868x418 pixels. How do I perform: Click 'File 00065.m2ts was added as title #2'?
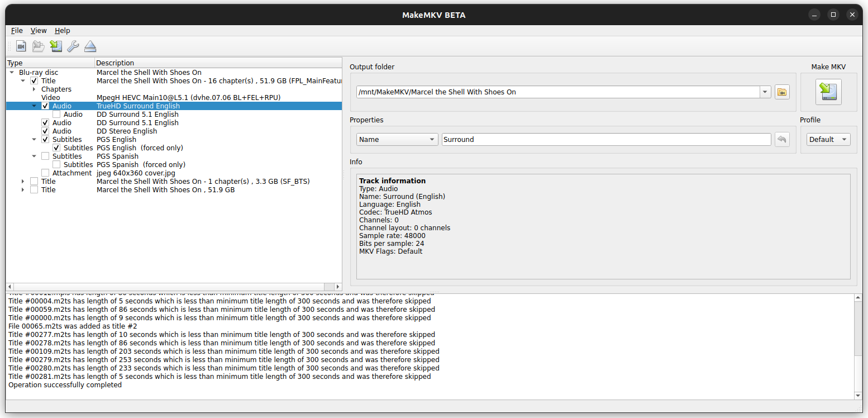(x=73, y=326)
